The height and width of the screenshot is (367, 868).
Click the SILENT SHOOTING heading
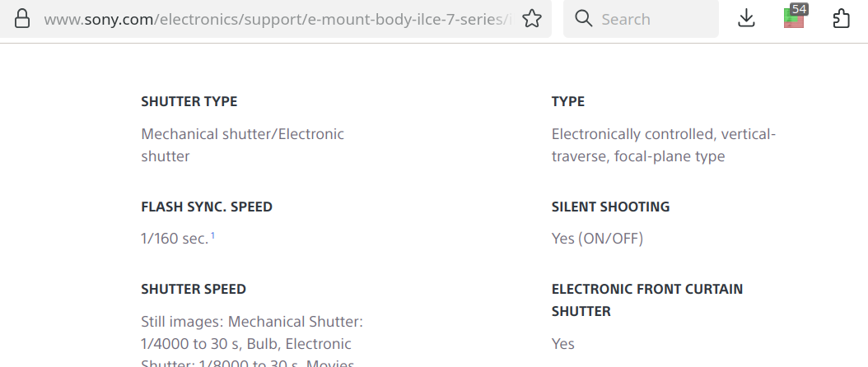click(x=610, y=207)
